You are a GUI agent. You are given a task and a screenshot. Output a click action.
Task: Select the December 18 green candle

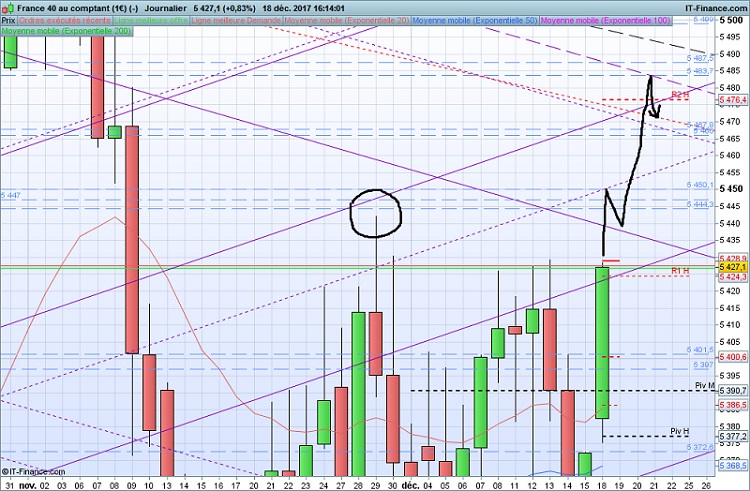click(x=602, y=343)
